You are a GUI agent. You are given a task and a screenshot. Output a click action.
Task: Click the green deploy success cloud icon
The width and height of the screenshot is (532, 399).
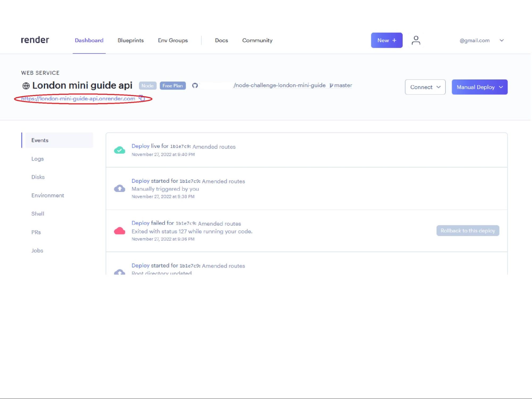[x=119, y=150]
